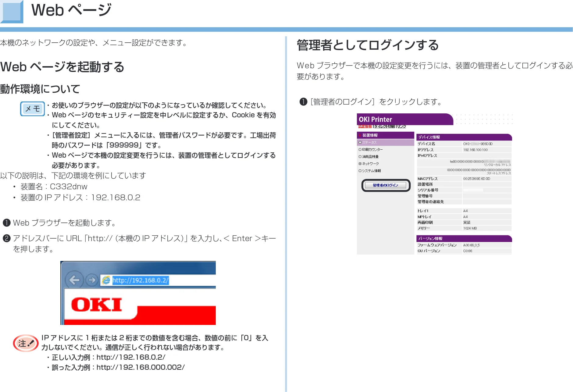Click the リンクローカルアドレス caption
573x392 pixels.
point(497,165)
